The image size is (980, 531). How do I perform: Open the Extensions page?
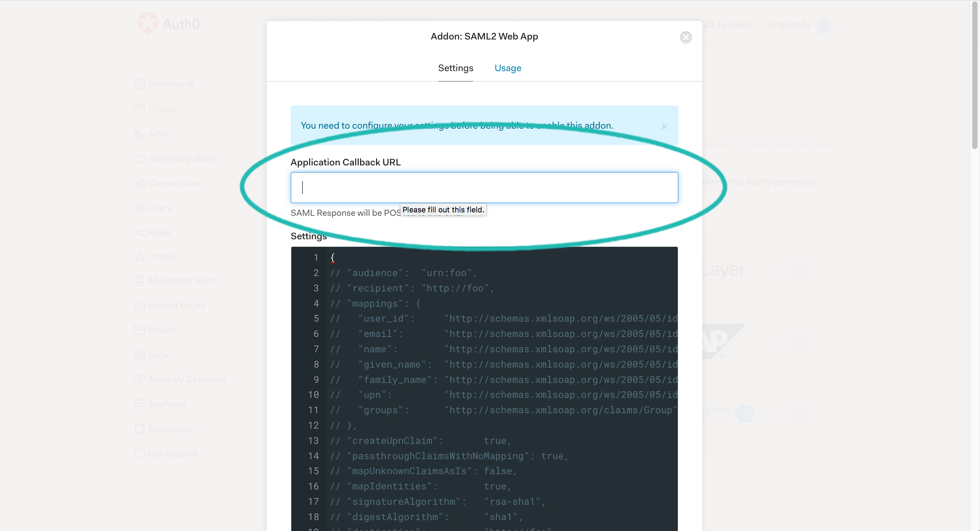tap(170, 429)
